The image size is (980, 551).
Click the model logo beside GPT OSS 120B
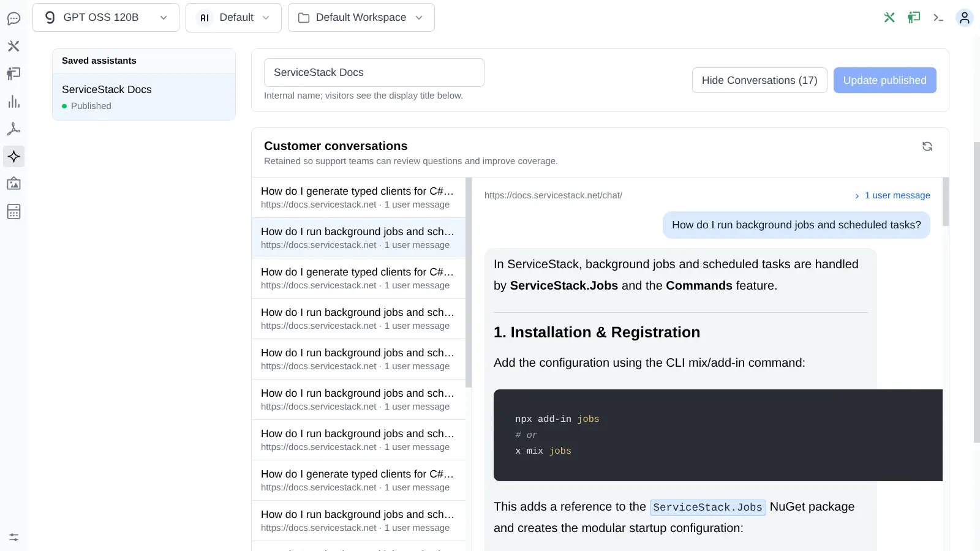pyautogui.click(x=50, y=17)
